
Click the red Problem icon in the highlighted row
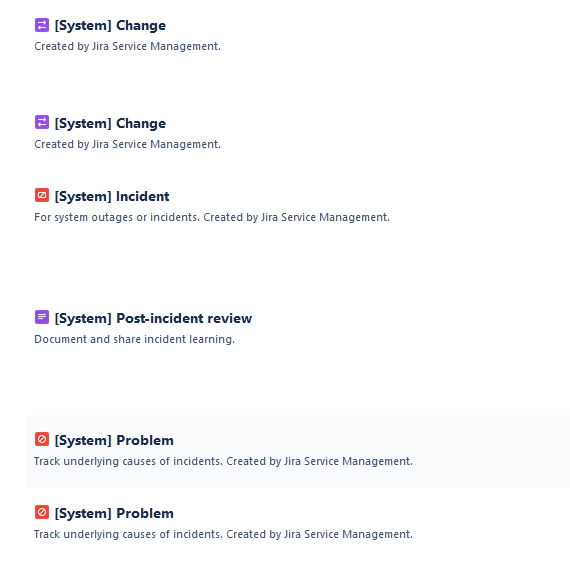pos(42,439)
